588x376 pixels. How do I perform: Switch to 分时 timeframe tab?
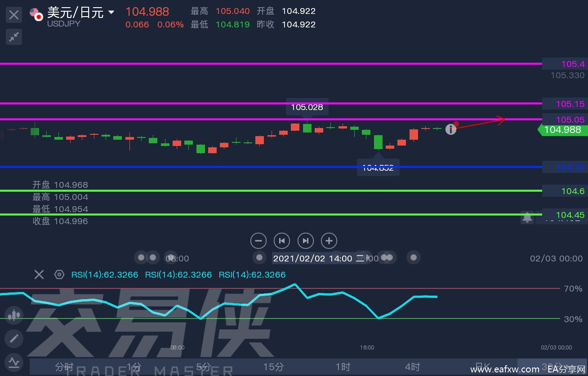[64, 367]
